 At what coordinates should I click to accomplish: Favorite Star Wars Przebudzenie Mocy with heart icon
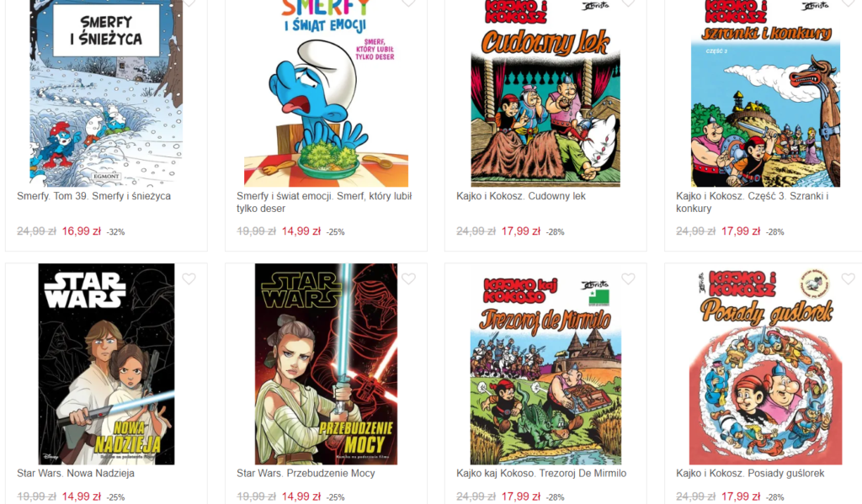click(408, 279)
